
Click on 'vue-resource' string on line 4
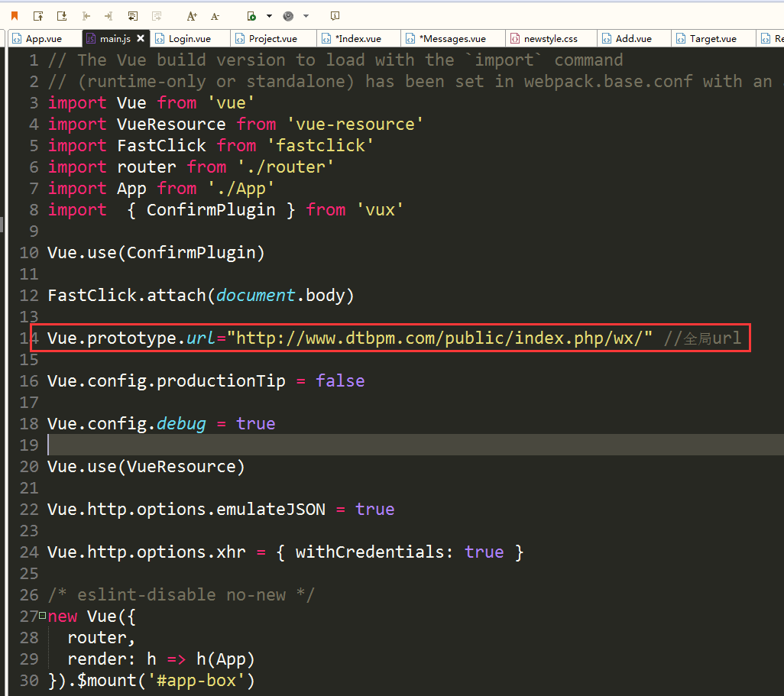coord(355,125)
